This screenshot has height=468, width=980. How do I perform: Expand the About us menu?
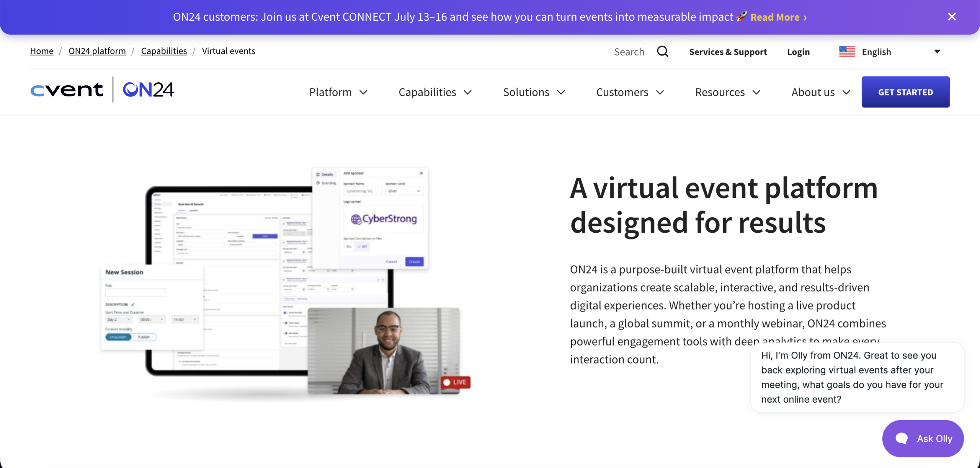(821, 92)
